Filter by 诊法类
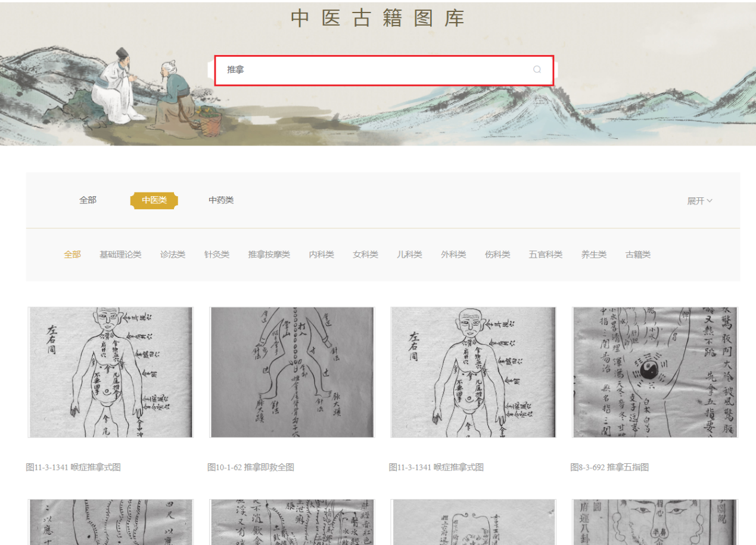 tap(173, 255)
